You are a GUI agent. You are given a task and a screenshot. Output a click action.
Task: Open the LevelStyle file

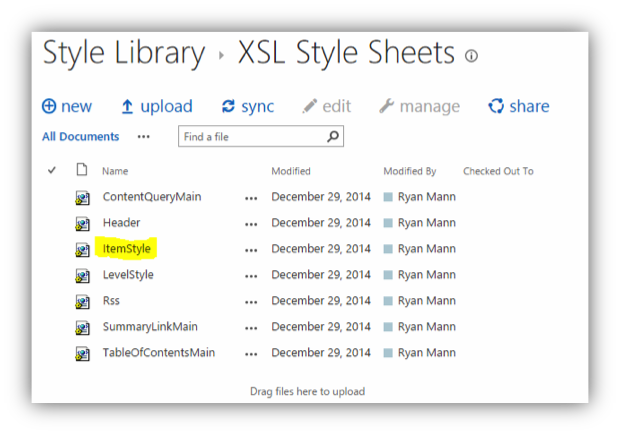(x=128, y=275)
